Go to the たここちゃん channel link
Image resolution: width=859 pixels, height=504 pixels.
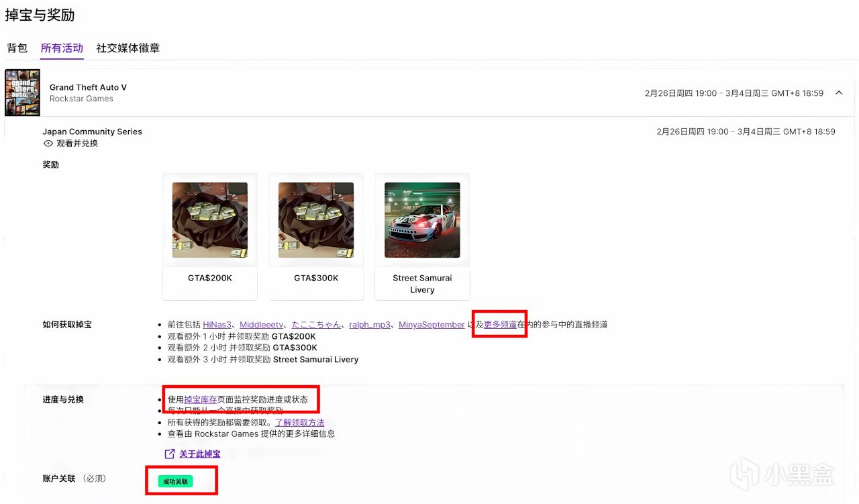[x=316, y=325]
